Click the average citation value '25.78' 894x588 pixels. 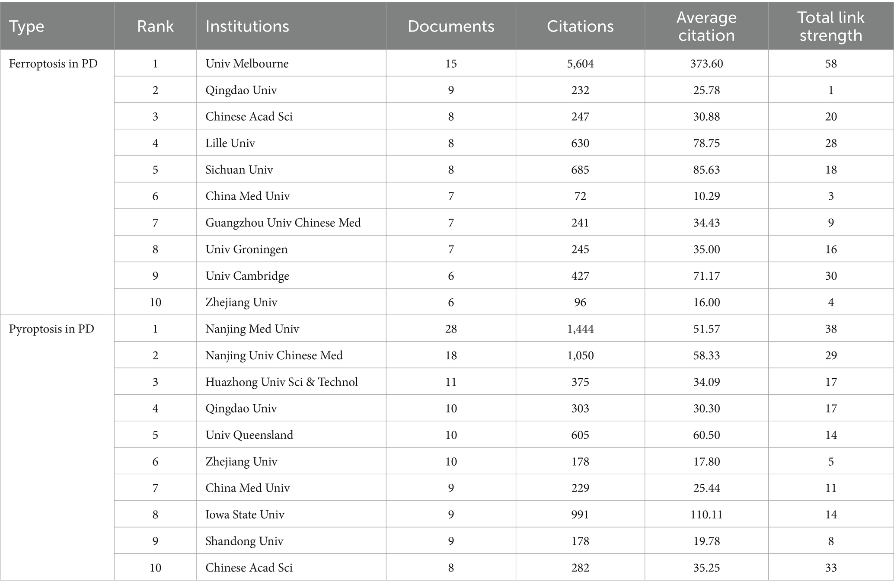[x=706, y=90]
